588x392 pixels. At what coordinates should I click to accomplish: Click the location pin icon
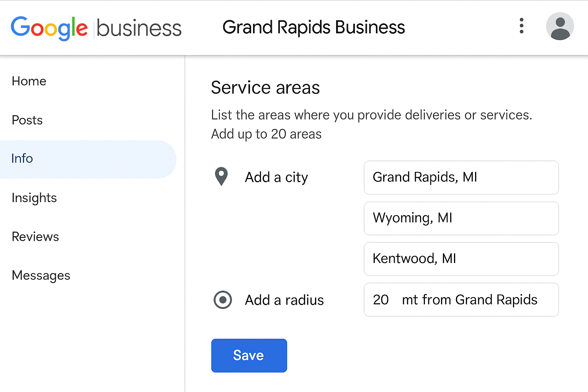[221, 176]
